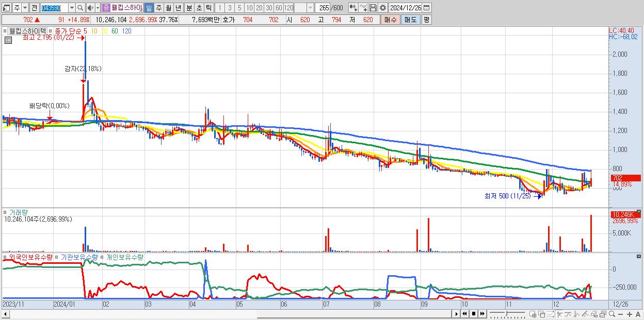Click the zigzag line drawing icon in bottom bar

pyautogui.click(x=577, y=314)
